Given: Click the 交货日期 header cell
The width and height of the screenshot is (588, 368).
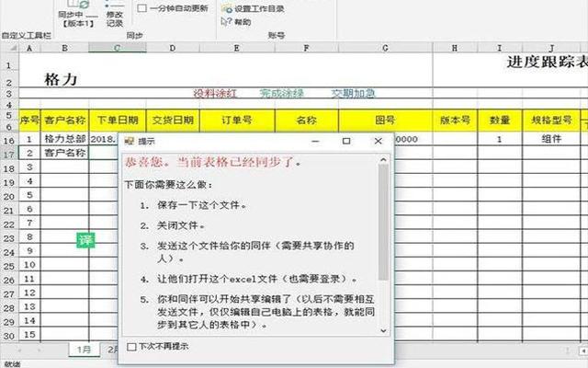Looking at the screenshot, I should click(173, 121).
